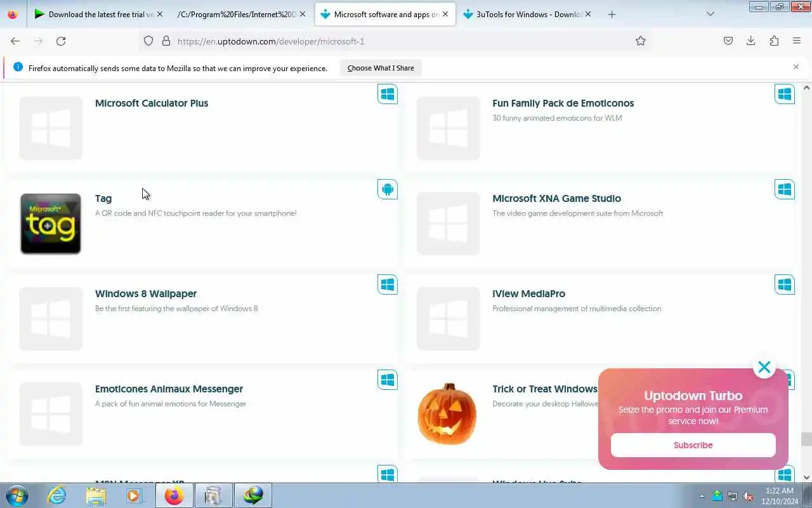Open File Explorer from taskbar
This screenshot has width=812, height=508.
pyautogui.click(x=96, y=495)
